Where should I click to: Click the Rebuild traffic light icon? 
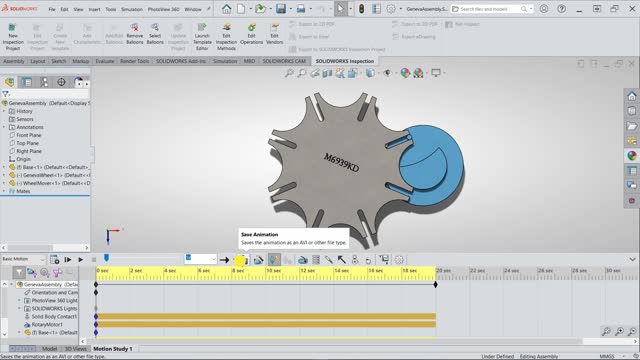pos(361,9)
